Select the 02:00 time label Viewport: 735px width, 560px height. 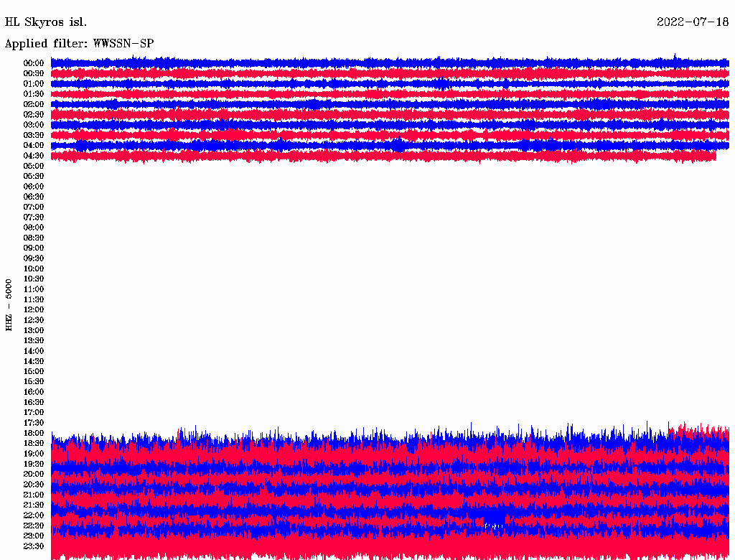34,104
